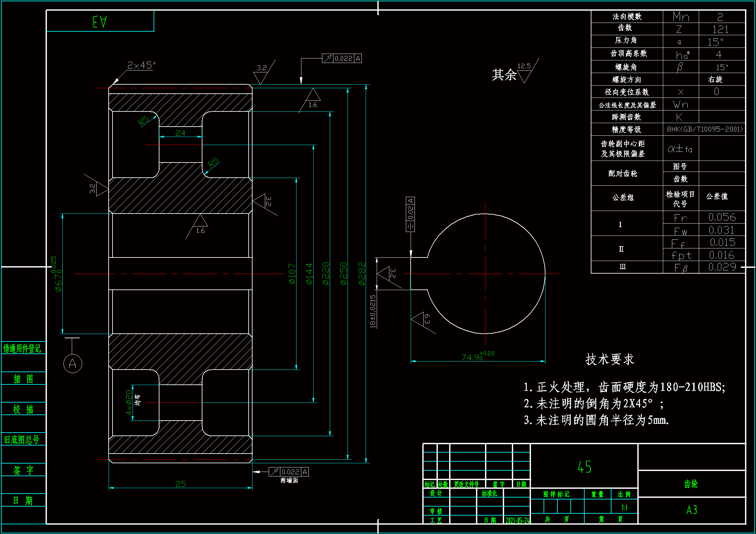Viewport: 756px width, 534px height.
Task: Click the 25 face width dimension
Action: tap(180, 484)
